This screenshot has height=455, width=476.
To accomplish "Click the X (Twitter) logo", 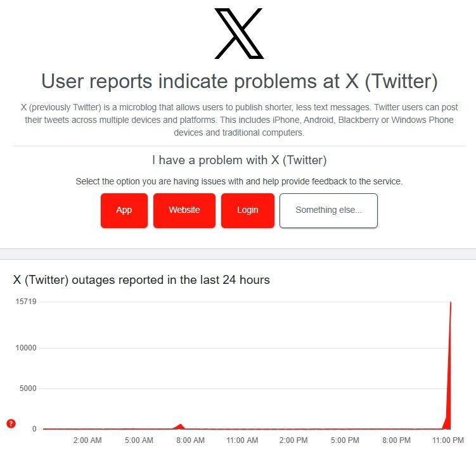I will point(239,34).
